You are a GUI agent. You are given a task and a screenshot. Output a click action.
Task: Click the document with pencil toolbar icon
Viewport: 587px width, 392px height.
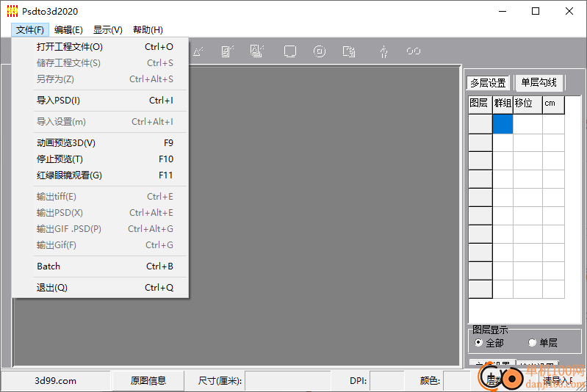tap(227, 51)
